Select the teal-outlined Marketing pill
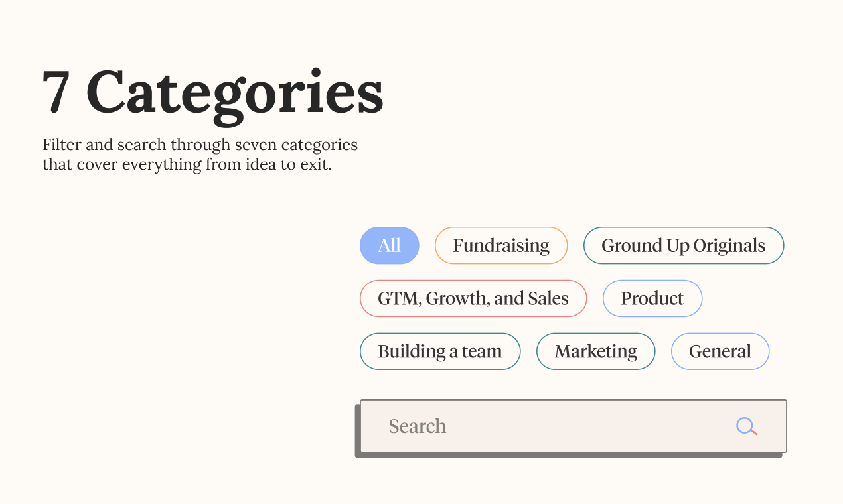Screen dimensions: 843x504 (x=596, y=351)
